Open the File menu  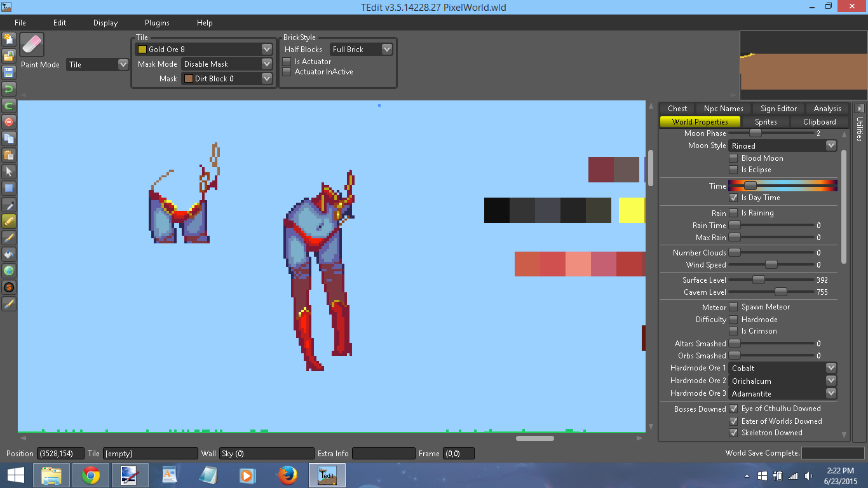tap(20, 22)
